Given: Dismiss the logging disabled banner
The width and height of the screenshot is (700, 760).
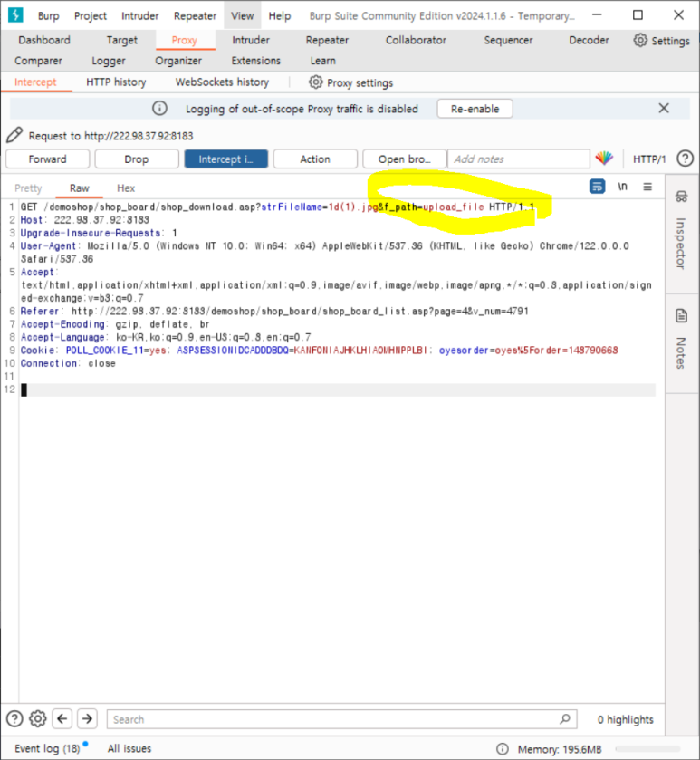Looking at the screenshot, I should (x=664, y=108).
